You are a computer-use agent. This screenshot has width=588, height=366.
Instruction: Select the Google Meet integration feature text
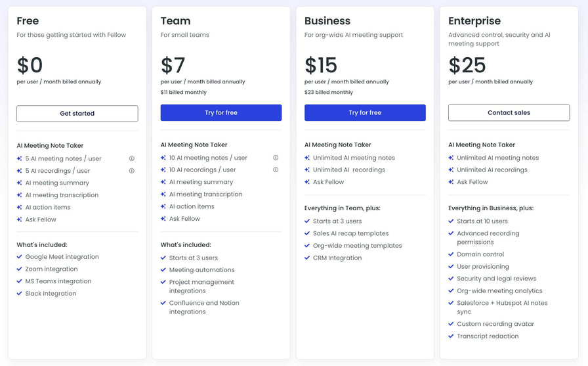(x=62, y=257)
